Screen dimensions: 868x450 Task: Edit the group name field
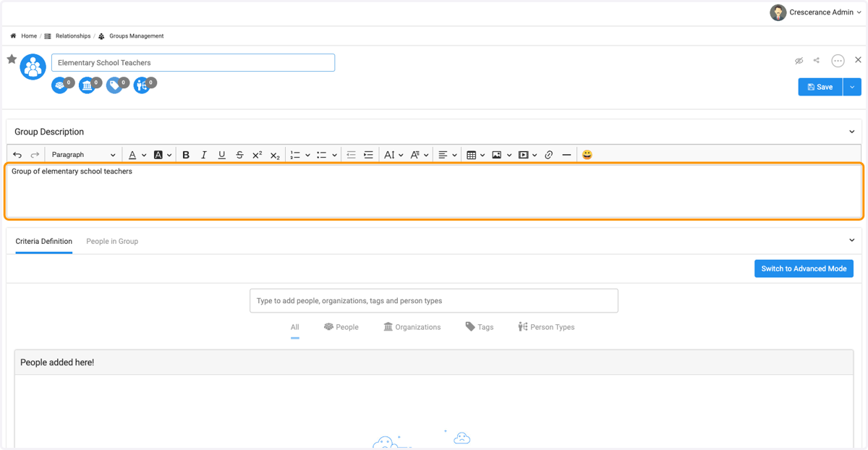click(193, 63)
